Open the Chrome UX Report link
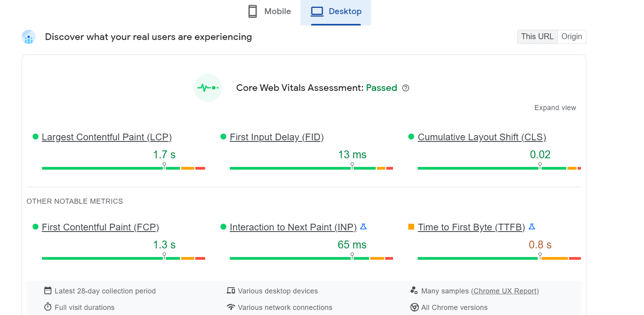The image size is (644, 315). pyautogui.click(x=505, y=291)
